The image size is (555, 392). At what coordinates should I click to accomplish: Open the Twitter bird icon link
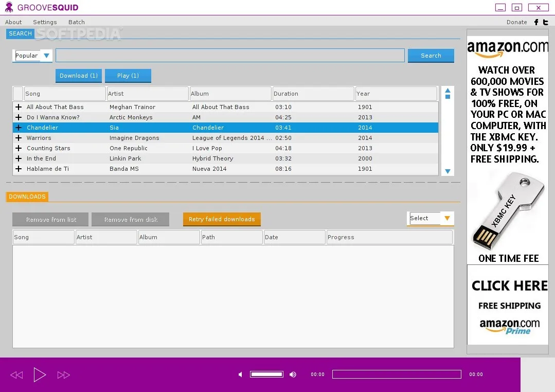pos(546,22)
